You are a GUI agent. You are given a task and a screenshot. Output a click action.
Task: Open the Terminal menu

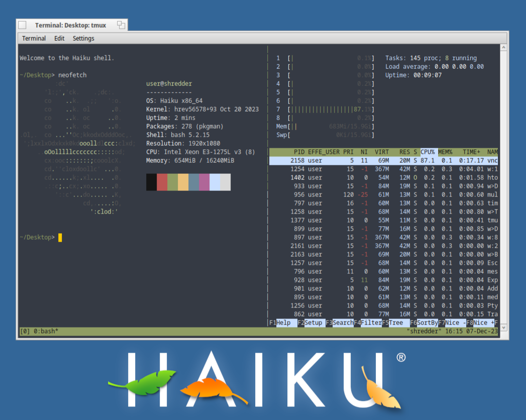pos(34,38)
